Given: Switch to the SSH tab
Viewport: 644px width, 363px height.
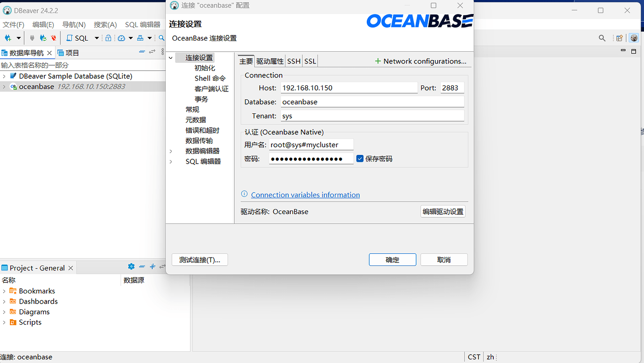Looking at the screenshot, I should click(x=294, y=61).
